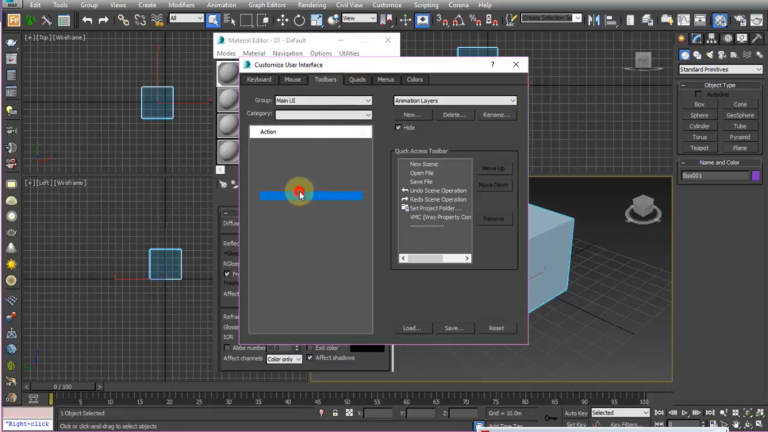Open the Animation Layers toolbar dropdown
The width and height of the screenshot is (768, 432).
click(455, 100)
